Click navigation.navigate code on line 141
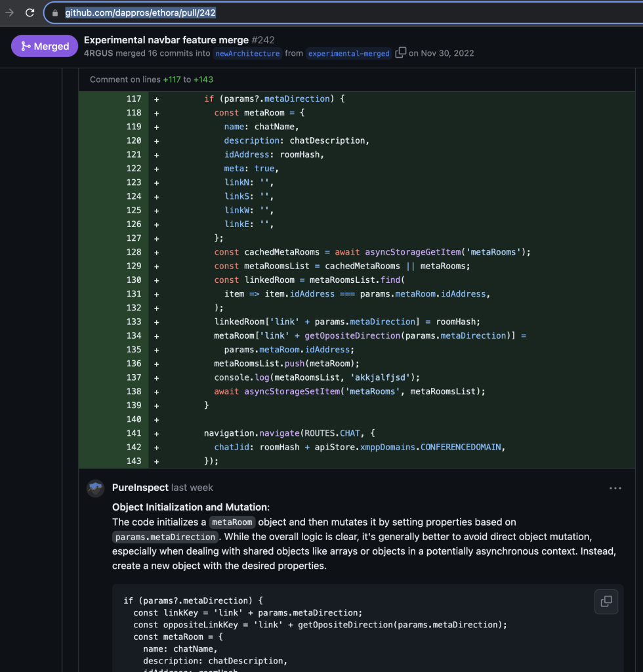The image size is (643, 672). pos(252,433)
